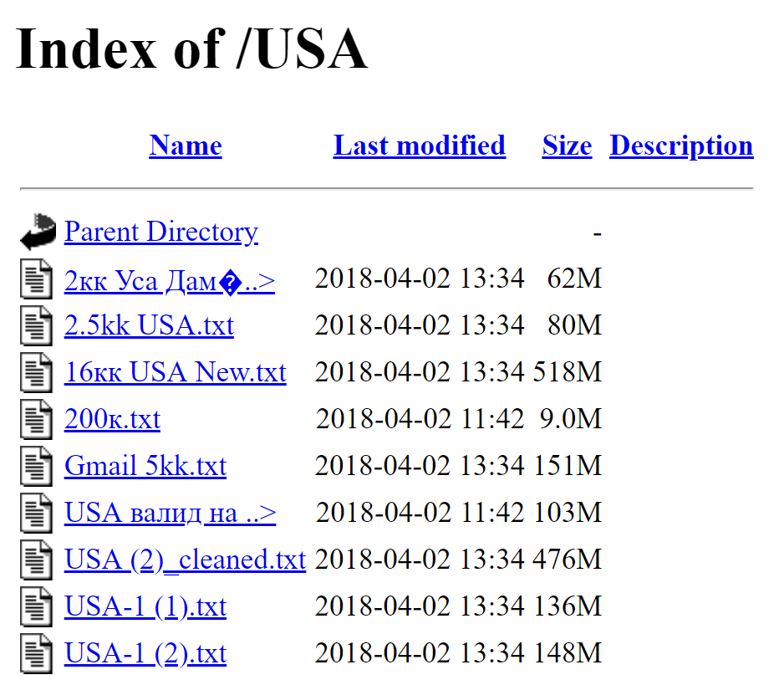
Task: Sort the listing by Name
Action: tap(185, 146)
